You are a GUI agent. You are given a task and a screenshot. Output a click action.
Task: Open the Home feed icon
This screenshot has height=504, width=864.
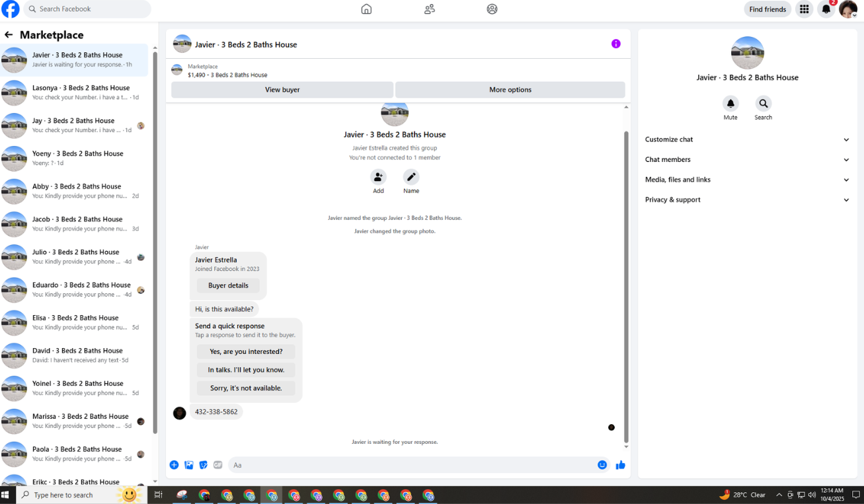coord(366,9)
